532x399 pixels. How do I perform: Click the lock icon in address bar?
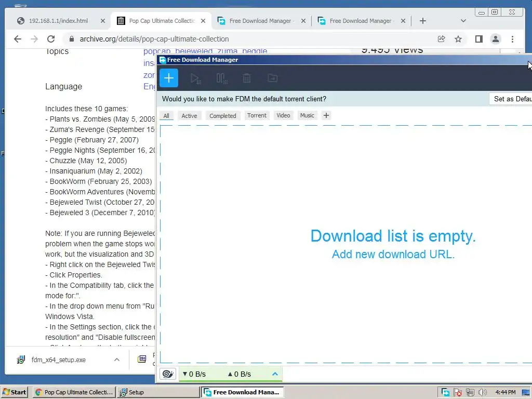click(72, 39)
